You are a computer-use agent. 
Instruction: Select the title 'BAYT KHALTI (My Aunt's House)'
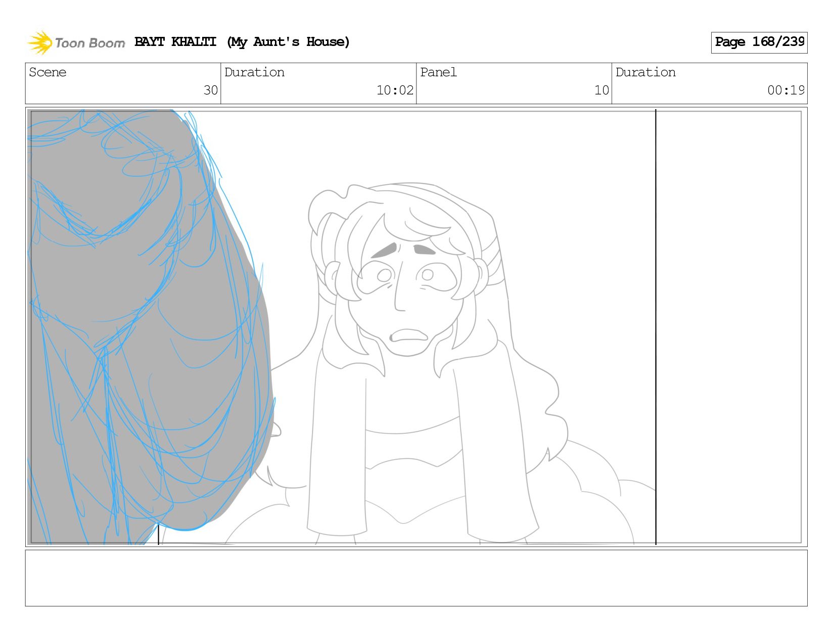(242, 42)
